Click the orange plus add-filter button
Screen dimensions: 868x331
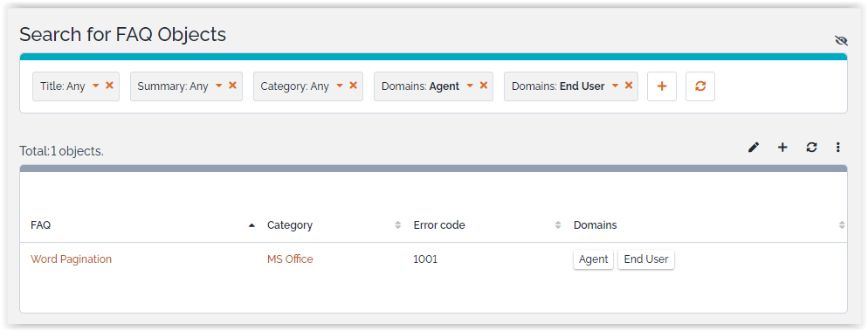click(662, 86)
